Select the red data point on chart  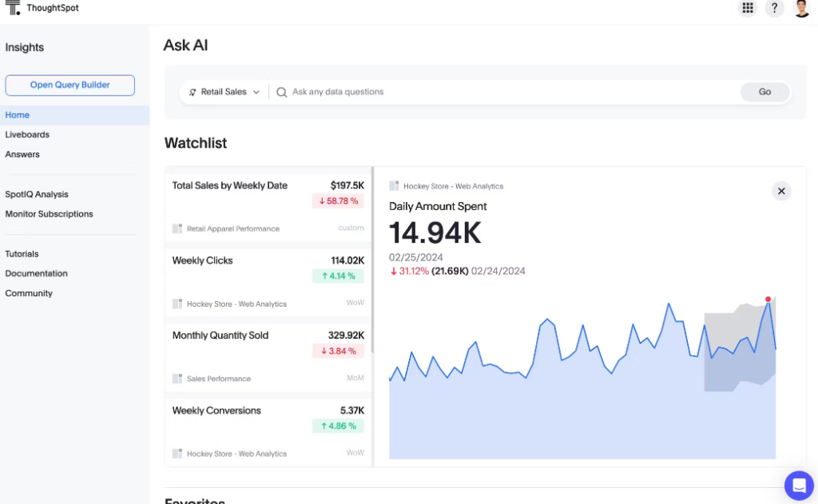pyautogui.click(x=768, y=300)
